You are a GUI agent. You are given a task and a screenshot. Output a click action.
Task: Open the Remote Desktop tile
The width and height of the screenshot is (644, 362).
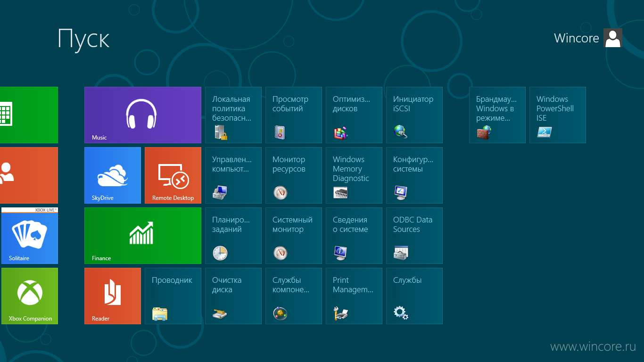pyautogui.click(x=173, y=175)
